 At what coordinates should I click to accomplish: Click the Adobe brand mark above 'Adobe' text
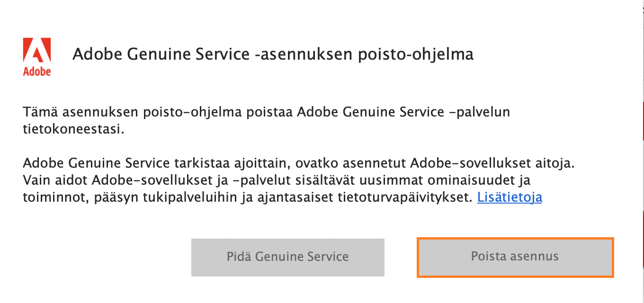tap(37, 49)
